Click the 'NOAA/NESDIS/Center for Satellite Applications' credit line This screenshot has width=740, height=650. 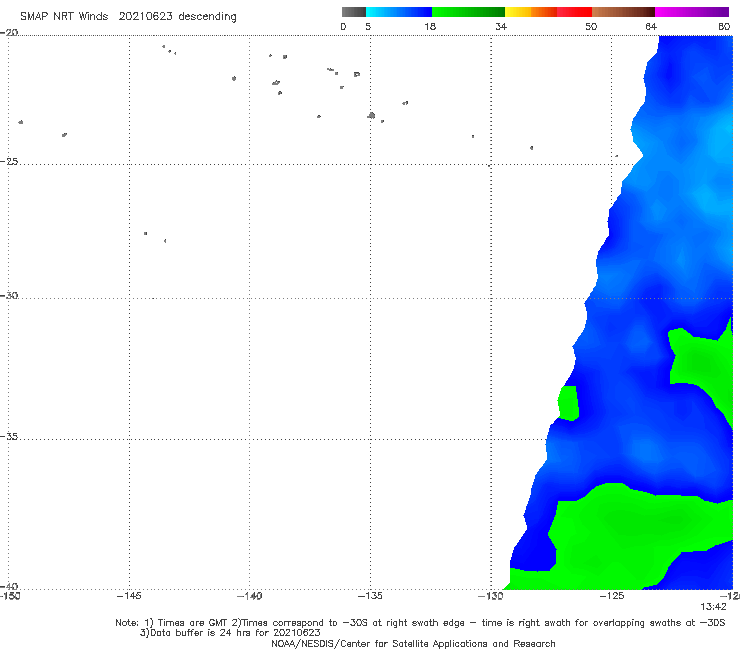click(413, 643)
